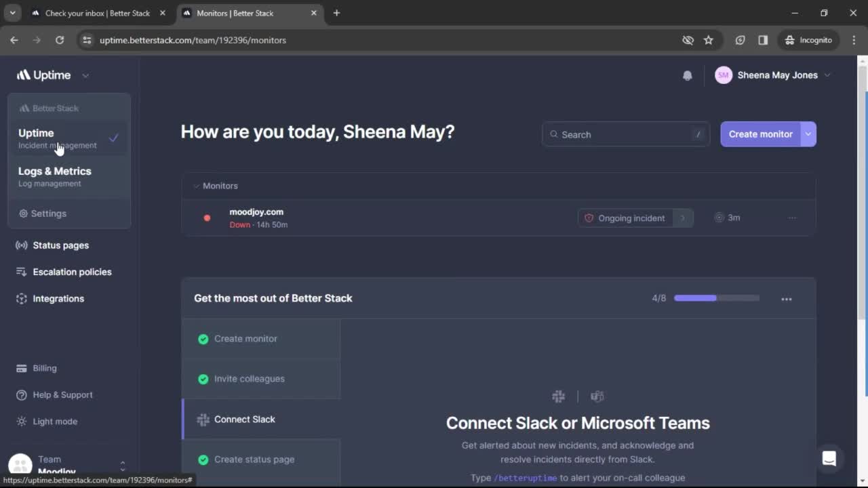Open Integrations in sidebar
The width and height of the screenshot is (868, 488).
tap(58, 298)
